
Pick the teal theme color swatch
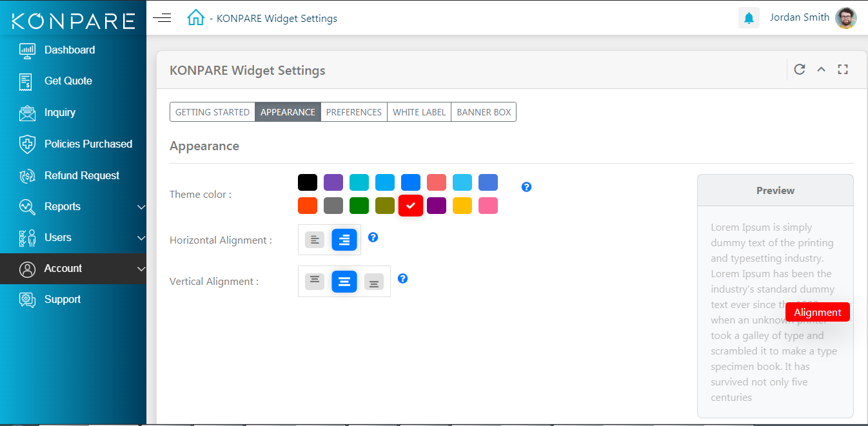[359, 182]
